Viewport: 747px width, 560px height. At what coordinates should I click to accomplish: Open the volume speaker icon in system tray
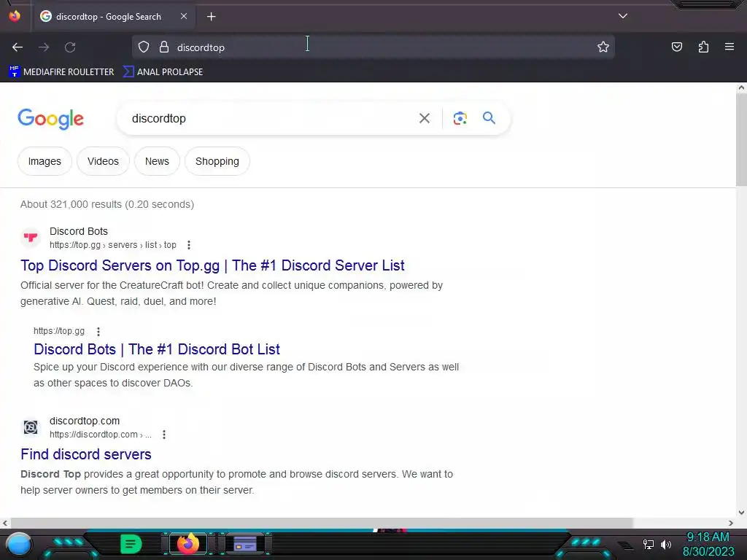pos(666,544)
